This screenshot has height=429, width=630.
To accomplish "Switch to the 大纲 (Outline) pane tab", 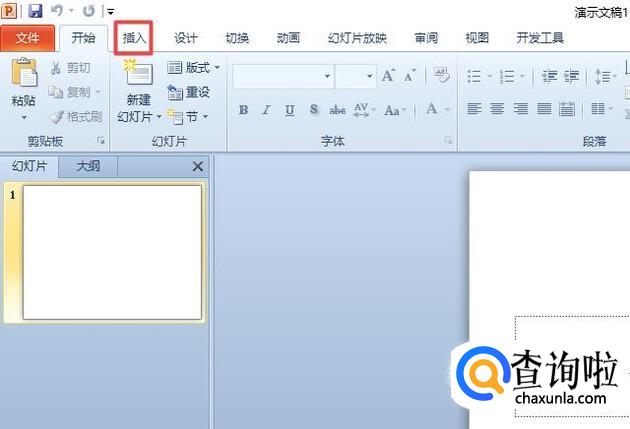I will click(x=88, y=166).
